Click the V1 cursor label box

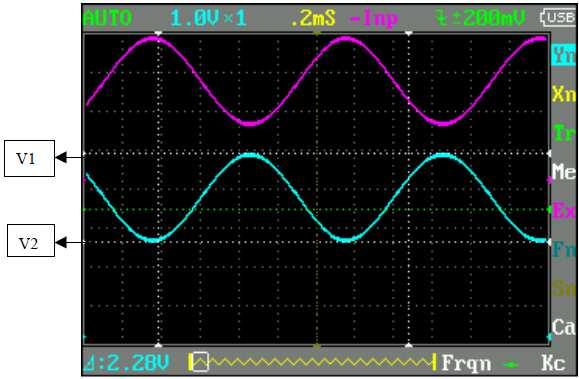30,158
